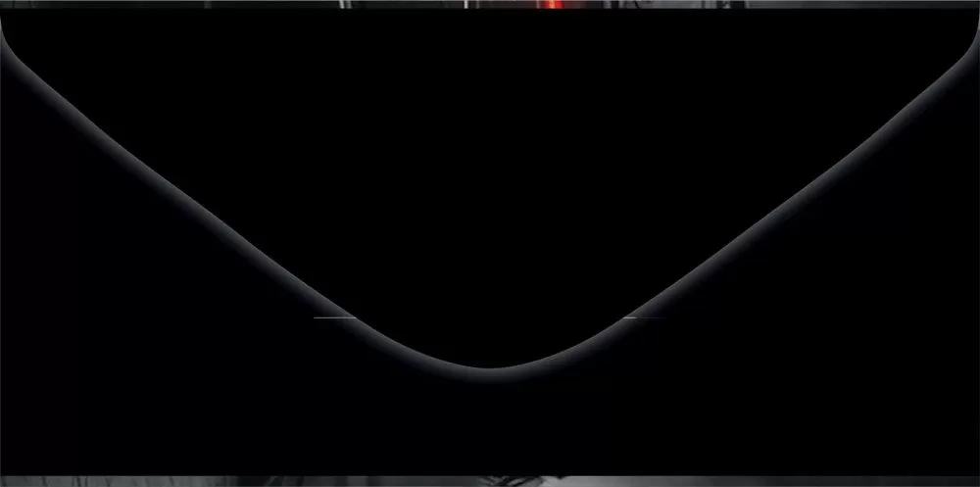This screenshot has width=980, height=487.
Task: Click the bottom tip of the envelope flap
Action: [490, 368]
